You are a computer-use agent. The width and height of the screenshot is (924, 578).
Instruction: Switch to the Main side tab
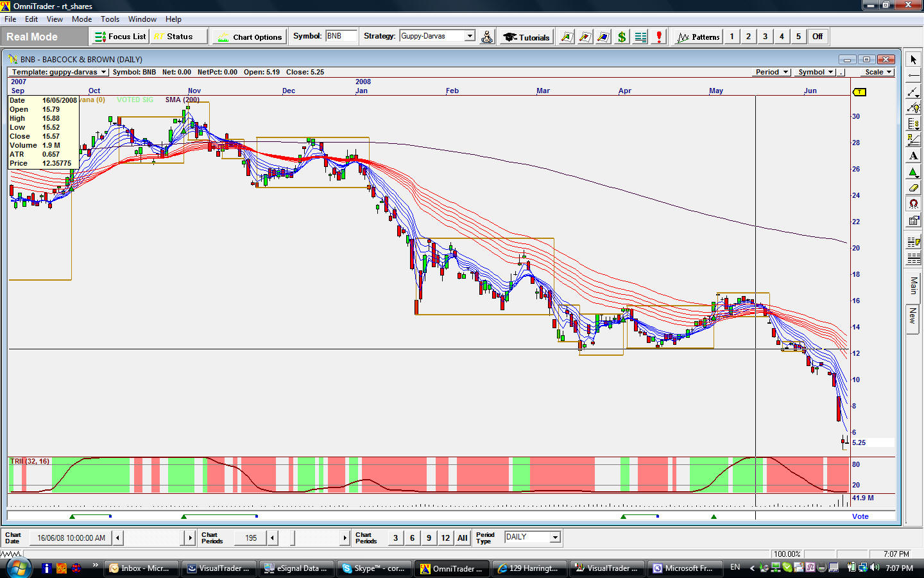[913, 286]
